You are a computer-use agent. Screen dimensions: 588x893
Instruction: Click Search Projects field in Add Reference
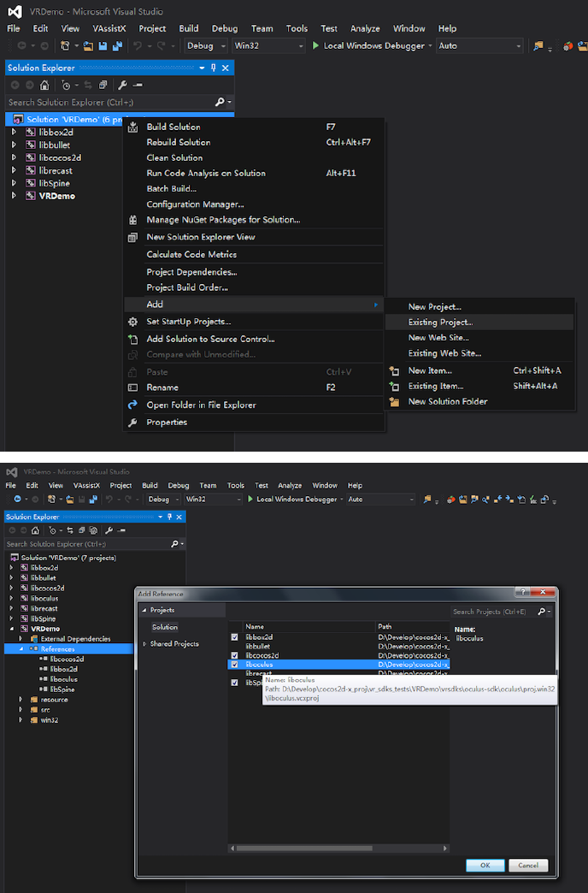[493, 612]
